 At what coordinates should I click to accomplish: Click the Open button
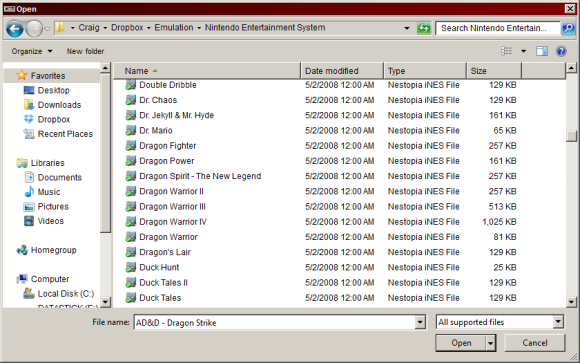461,343
